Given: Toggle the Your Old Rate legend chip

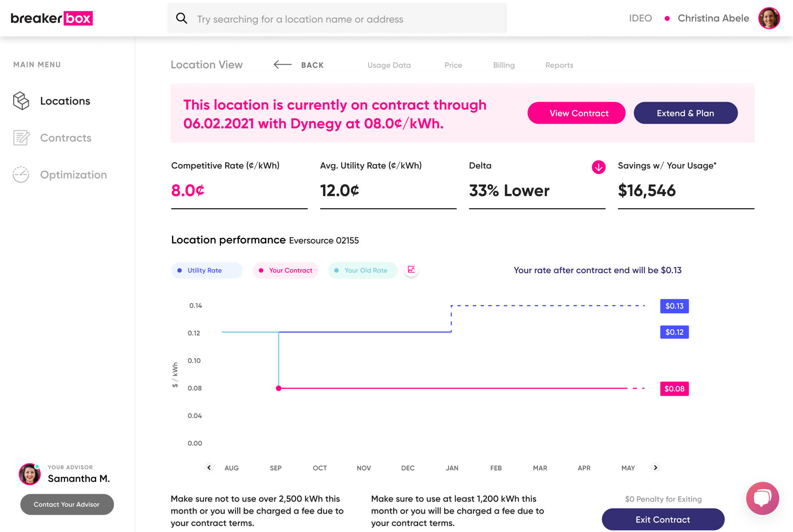Looking at the screenshot, I should click(x=362, y=270).
